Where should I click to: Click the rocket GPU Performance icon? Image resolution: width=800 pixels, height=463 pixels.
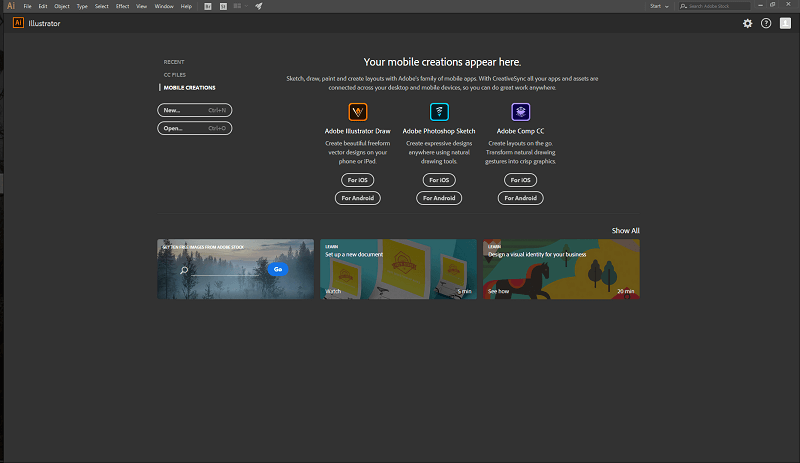pos(259,6)
